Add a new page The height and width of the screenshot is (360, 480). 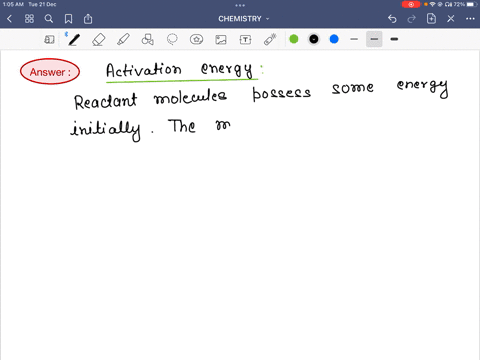(431, 19)
